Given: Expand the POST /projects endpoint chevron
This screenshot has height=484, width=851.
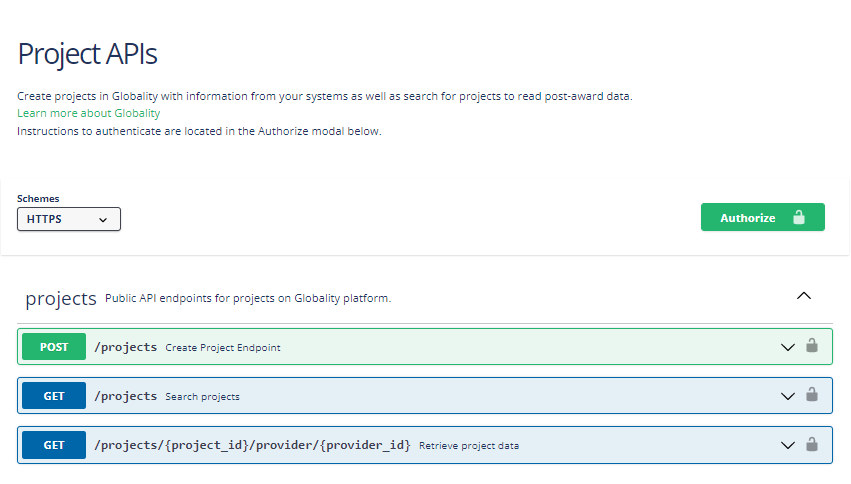Looking at the screenshot, I should click(x=788, y=347).
